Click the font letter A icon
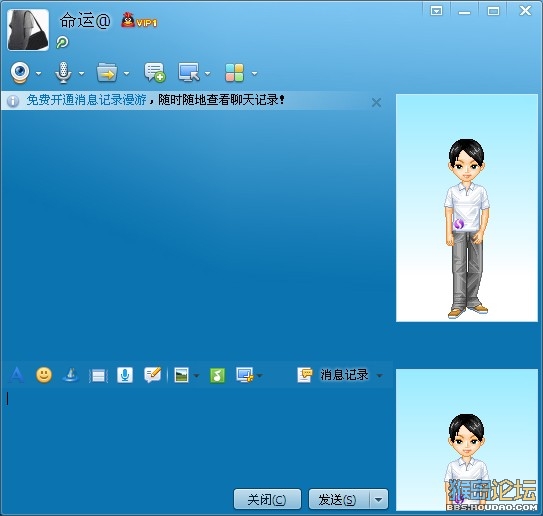The width and height of the screenshot is (543, 516). pos(16,375)
